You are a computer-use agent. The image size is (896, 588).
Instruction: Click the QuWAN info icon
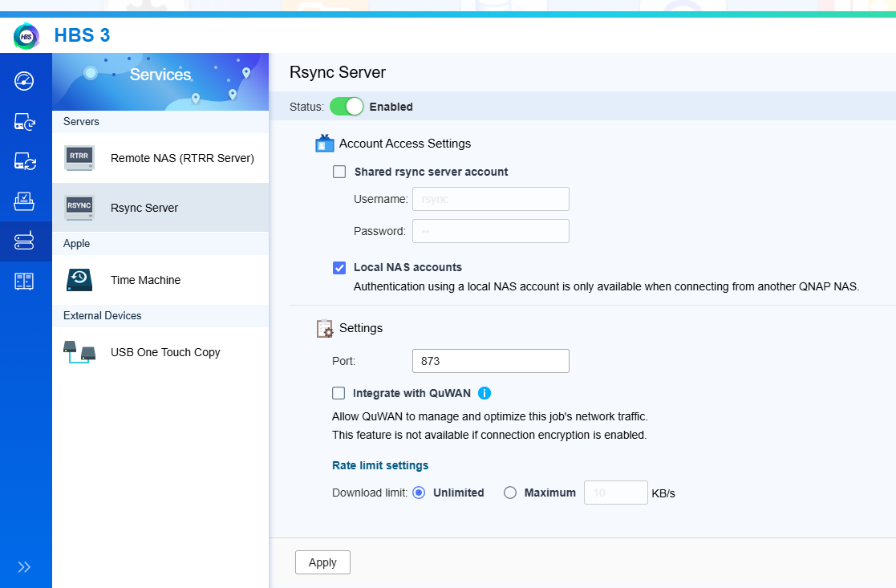tap(484, 393)
